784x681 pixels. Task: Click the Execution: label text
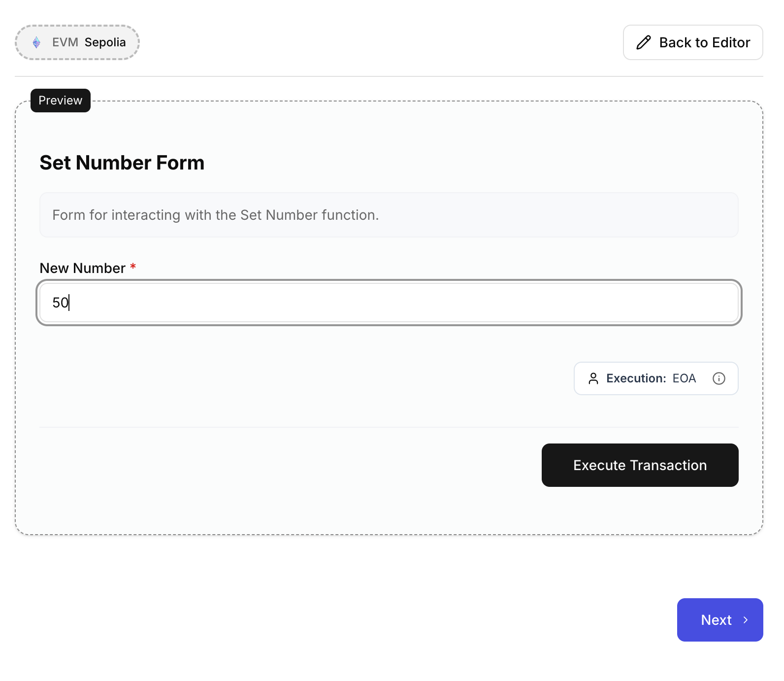636,378
